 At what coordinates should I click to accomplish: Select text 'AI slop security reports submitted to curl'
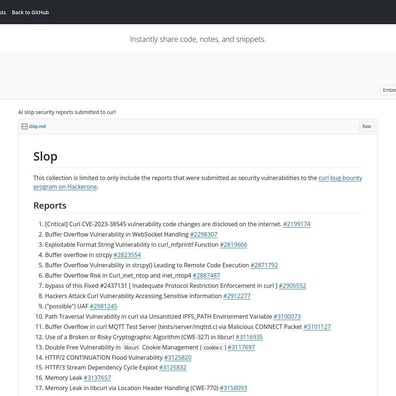[x=67, y=112]
